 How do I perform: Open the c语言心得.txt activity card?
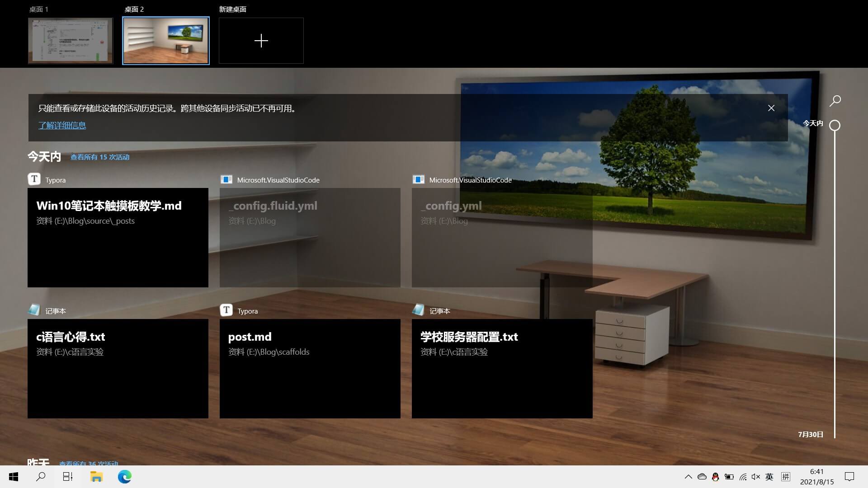click(x=118, y=369)
